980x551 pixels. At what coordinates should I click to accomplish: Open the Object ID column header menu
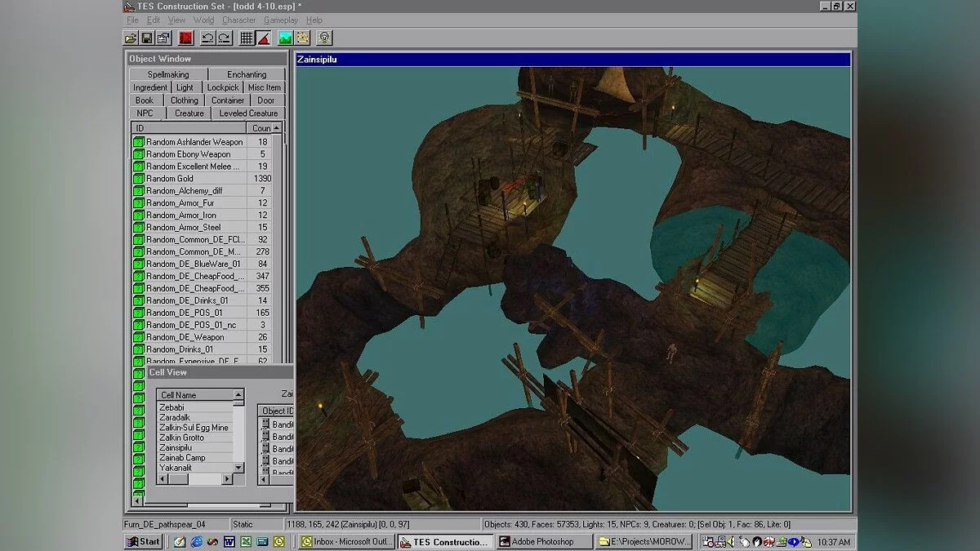point(277,410)
